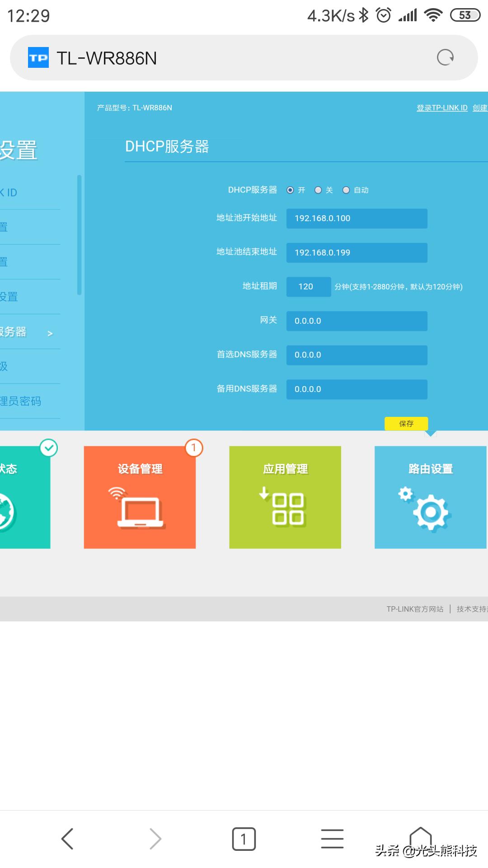Select the DHCP server '关' radio button

coord(318,190)
